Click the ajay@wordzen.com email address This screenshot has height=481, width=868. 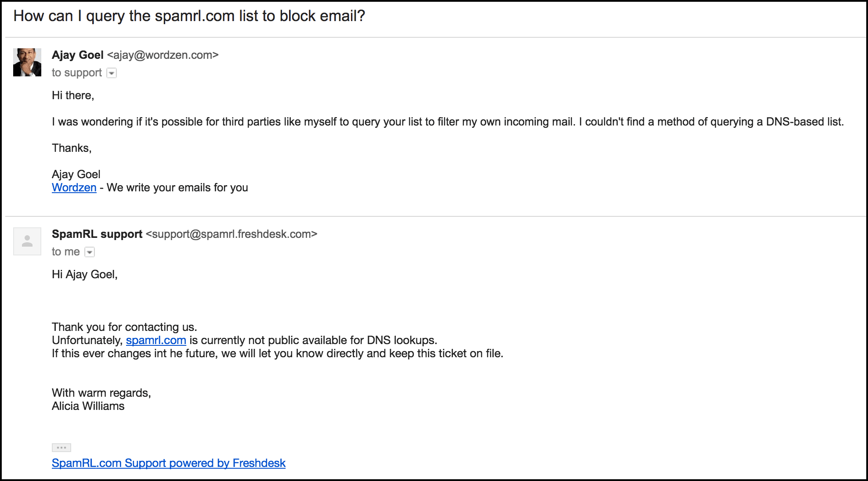[x=163, y=55]
